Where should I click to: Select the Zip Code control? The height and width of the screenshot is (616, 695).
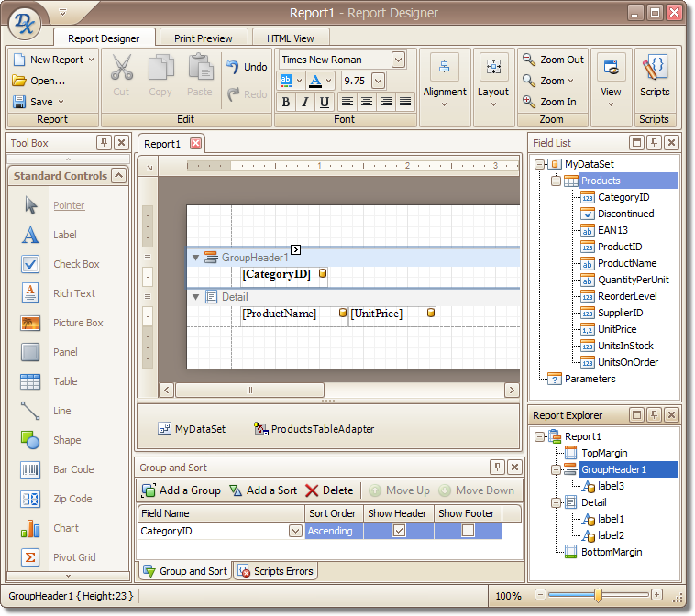pyautogui.click(x=72, y=499)
